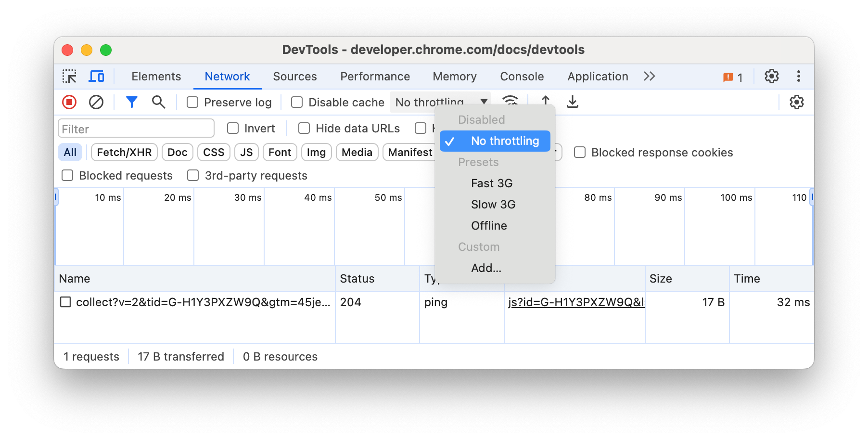Expand the hidden panel tabs chevron
Image resolution: width=868 pixels, height=440 pixels.
[x=649, y=76]
